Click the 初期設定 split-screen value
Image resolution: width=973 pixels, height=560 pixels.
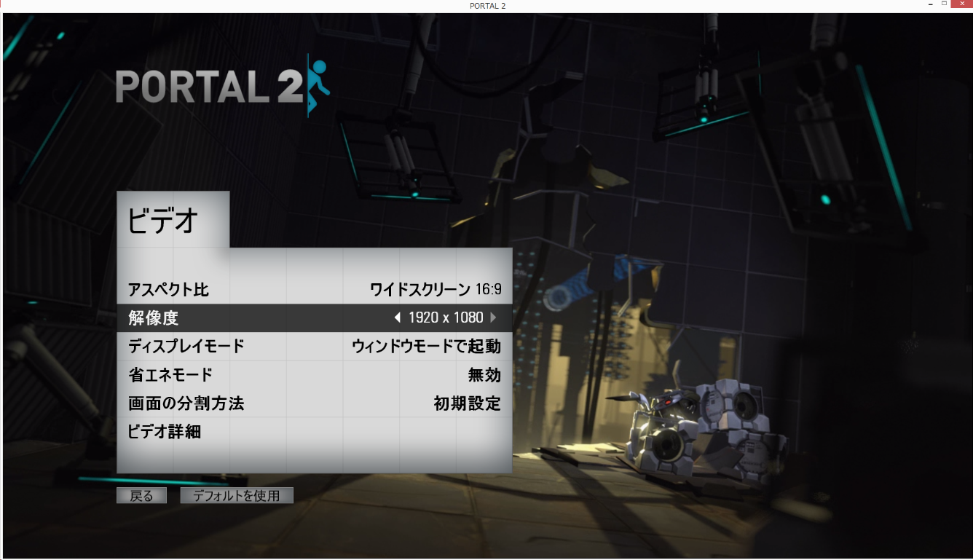tap(468, 403)
